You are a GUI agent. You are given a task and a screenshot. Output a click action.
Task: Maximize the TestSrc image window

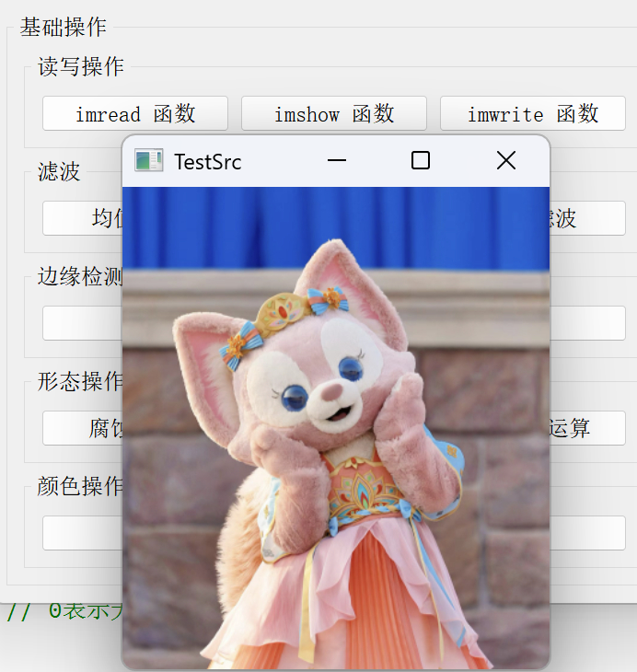(421, 161)
